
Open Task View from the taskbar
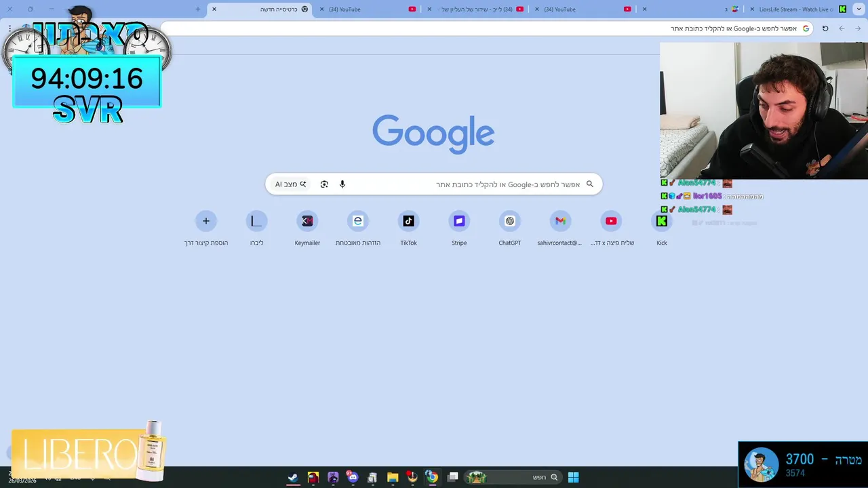tap(452, 477)
